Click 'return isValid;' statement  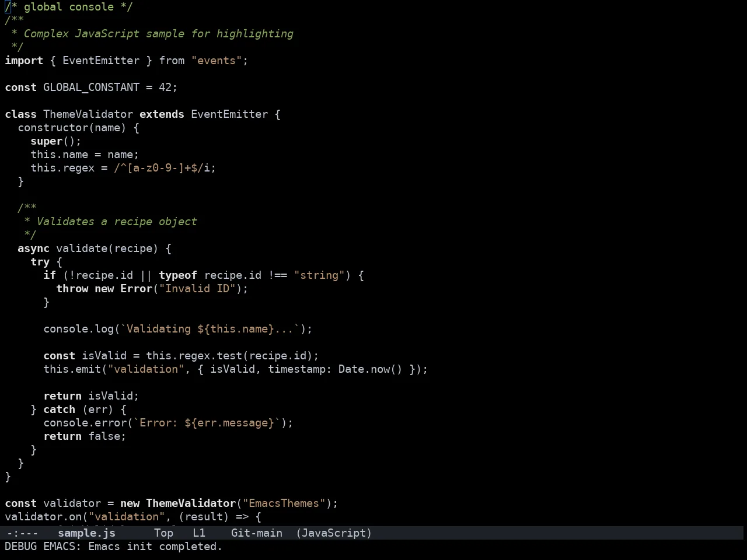92,396
